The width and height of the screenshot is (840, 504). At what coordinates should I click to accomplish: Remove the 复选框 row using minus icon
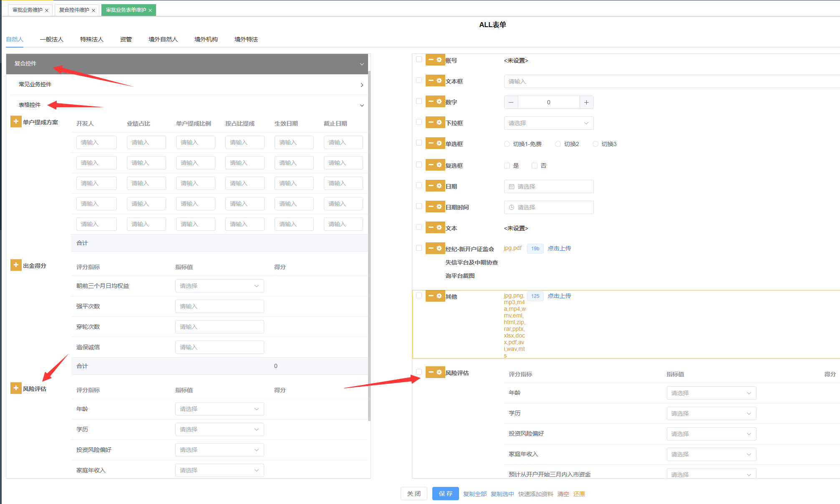[431, 165]
